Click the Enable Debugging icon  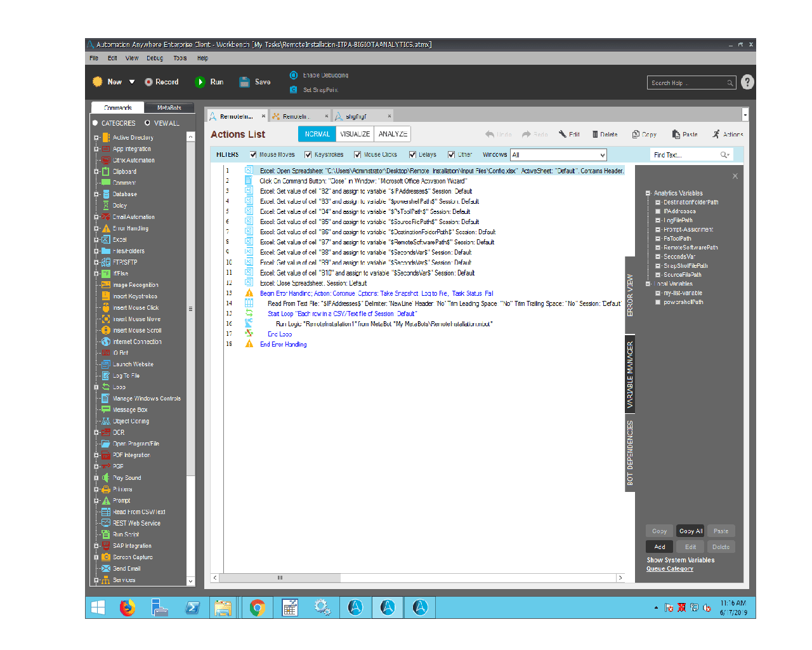tap(294, 75)
